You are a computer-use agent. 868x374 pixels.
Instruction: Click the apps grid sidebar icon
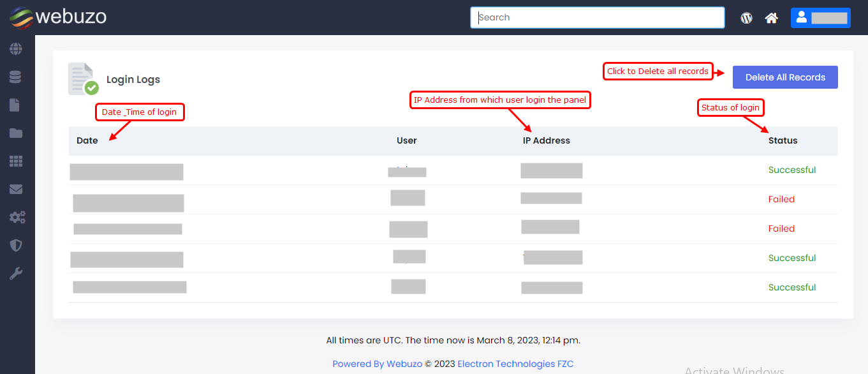pyautogui.click(x=16, y=161)
